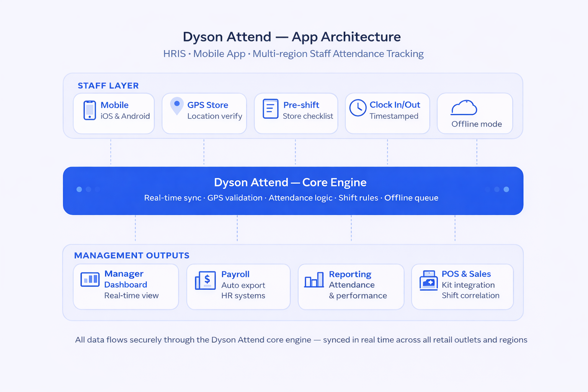Click the iOS & Android text
The image size is (588, 392).
125,116
